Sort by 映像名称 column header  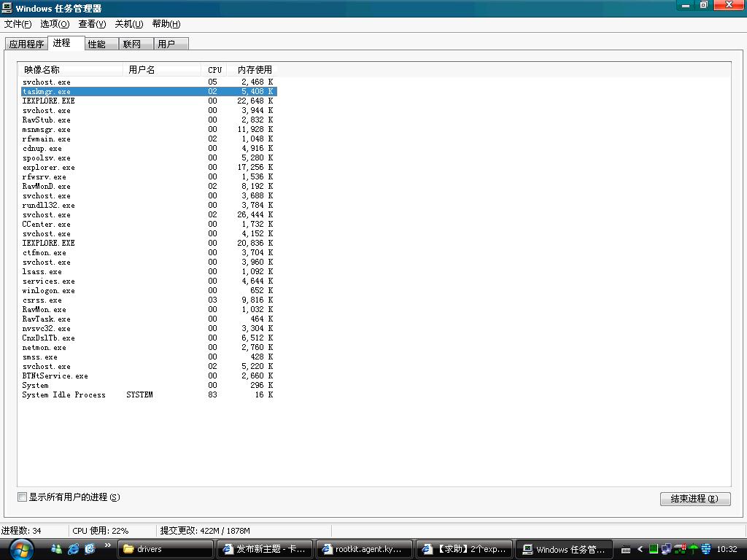[x=71, y=69]
